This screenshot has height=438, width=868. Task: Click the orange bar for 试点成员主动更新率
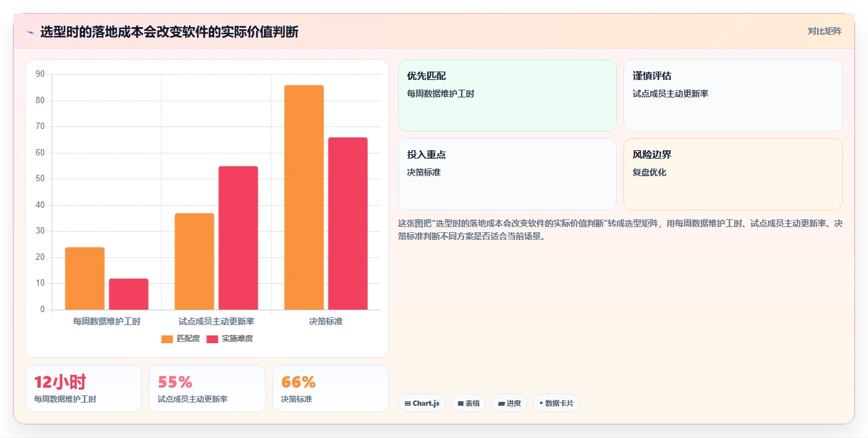(194, 261)
